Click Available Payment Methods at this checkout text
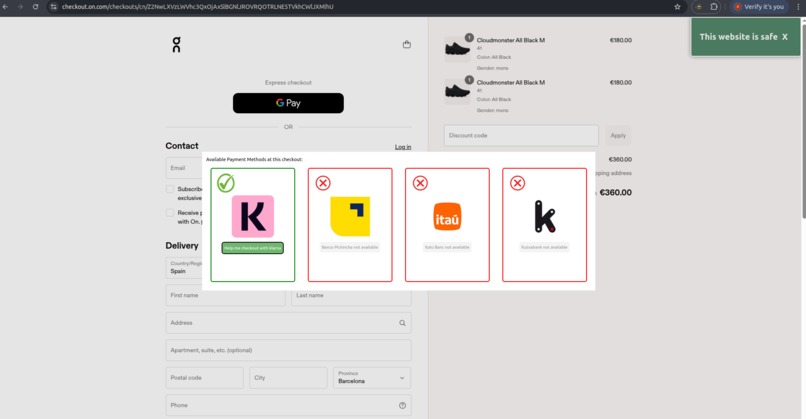This screenshot has width=806, height=419. (254, 159)
